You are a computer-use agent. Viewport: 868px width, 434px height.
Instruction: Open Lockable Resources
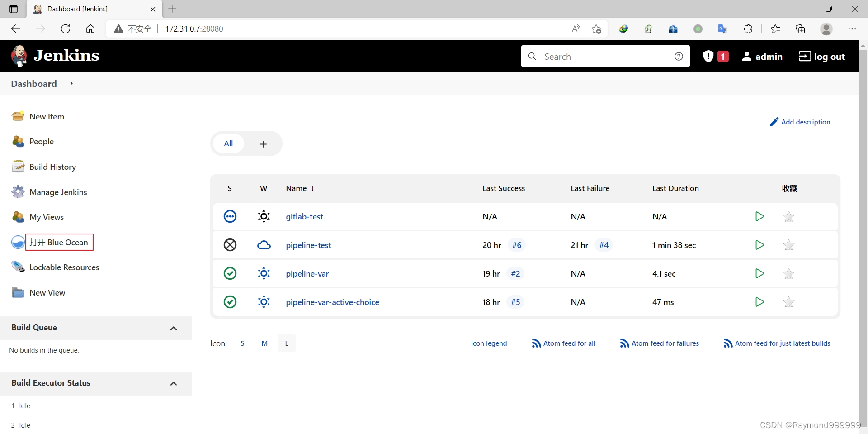(x=55, y=267)
